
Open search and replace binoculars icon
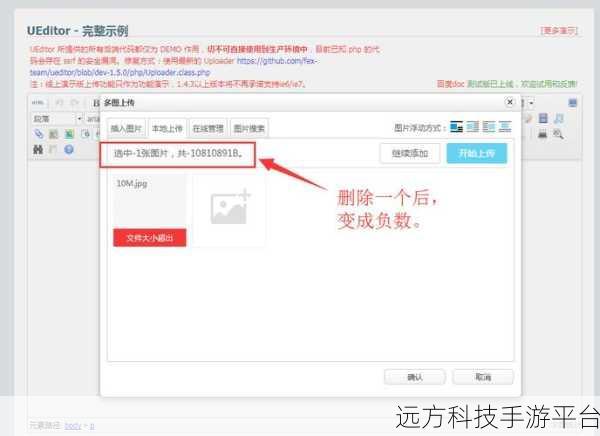[x=38, y=149]
